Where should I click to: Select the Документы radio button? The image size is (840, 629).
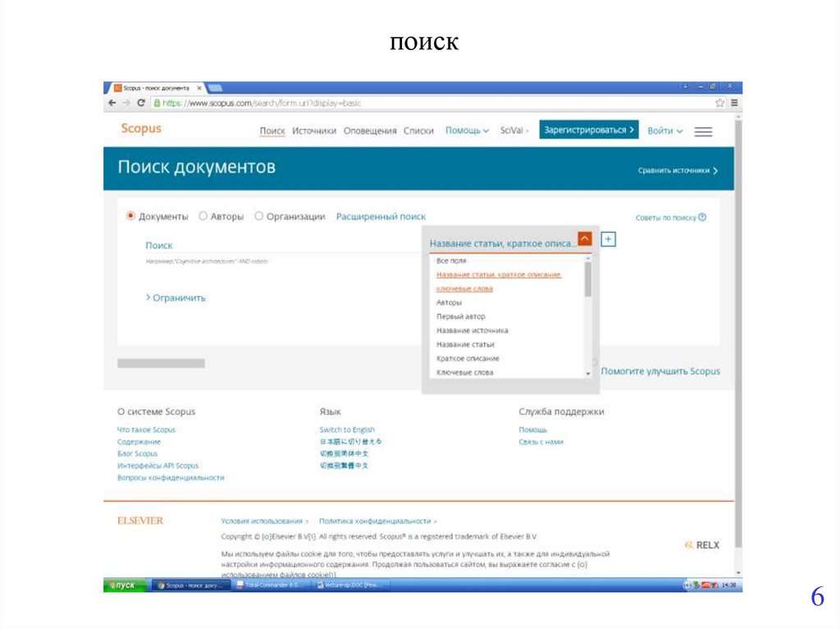tap(130, 217)
